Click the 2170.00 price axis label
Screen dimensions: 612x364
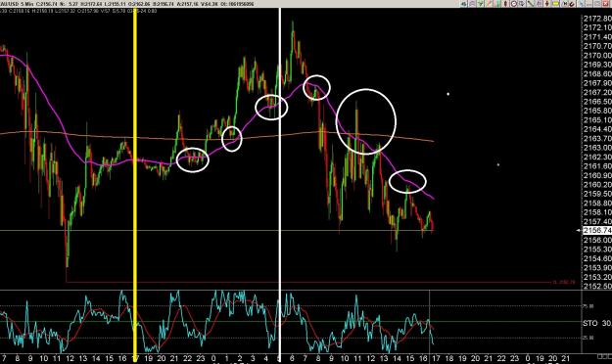tap(597, 56)
